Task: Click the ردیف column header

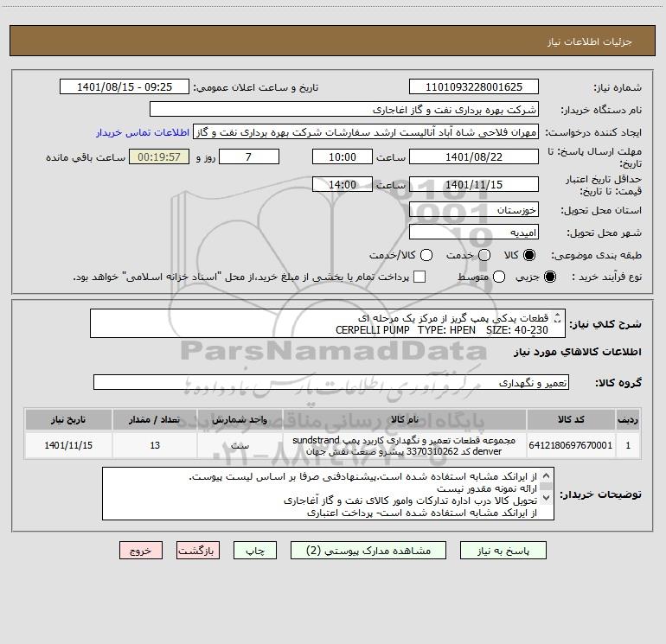Action: point(628,419)
